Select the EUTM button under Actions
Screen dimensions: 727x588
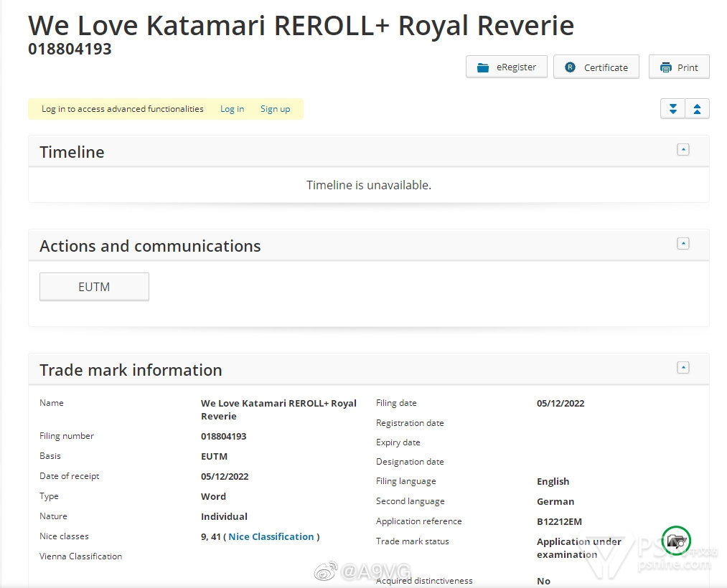94,287
